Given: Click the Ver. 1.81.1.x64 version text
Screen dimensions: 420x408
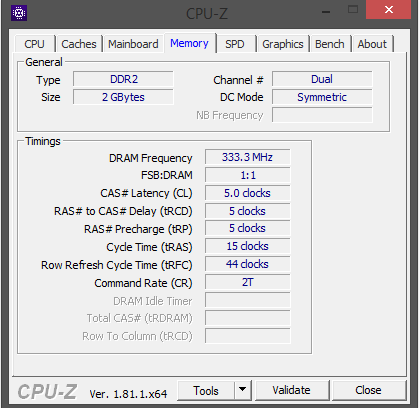Looking at the screenshot, I should point(128,394).
